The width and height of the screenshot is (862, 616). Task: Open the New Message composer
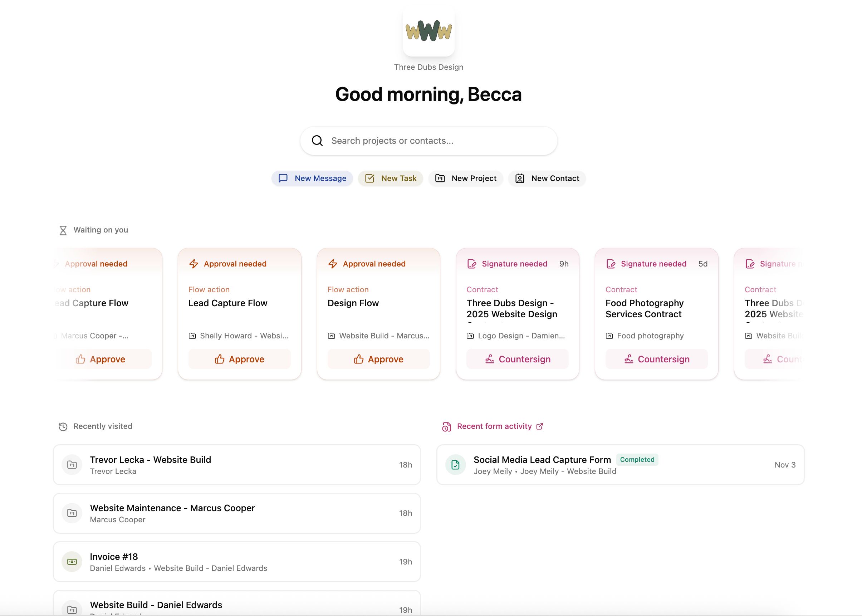coord(312,178)
